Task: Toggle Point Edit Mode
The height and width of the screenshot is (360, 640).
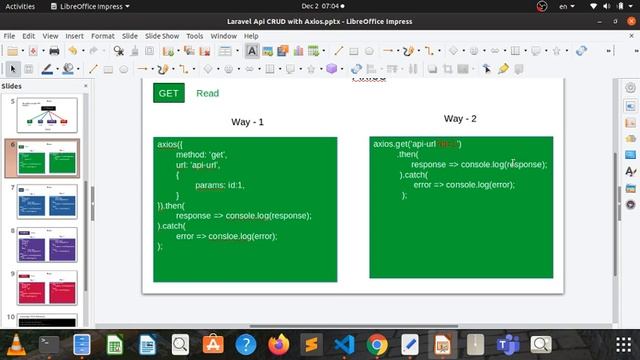Action: tap(487, 69)
